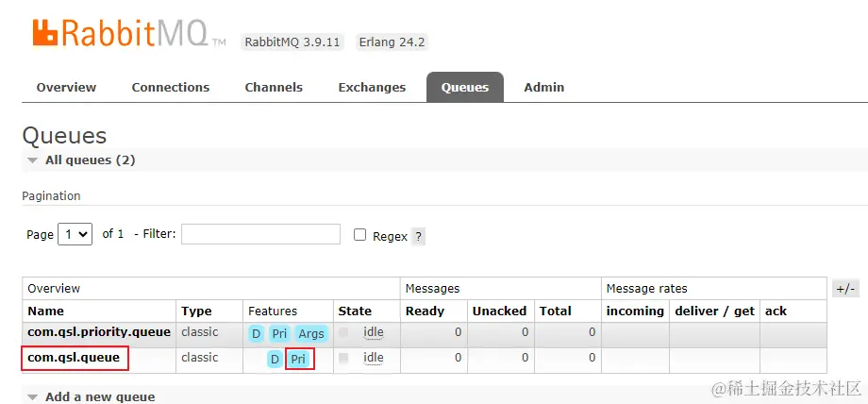Click Pri badge of com.qsl.priority.queue
868x404 pixels.
(279, 333)
